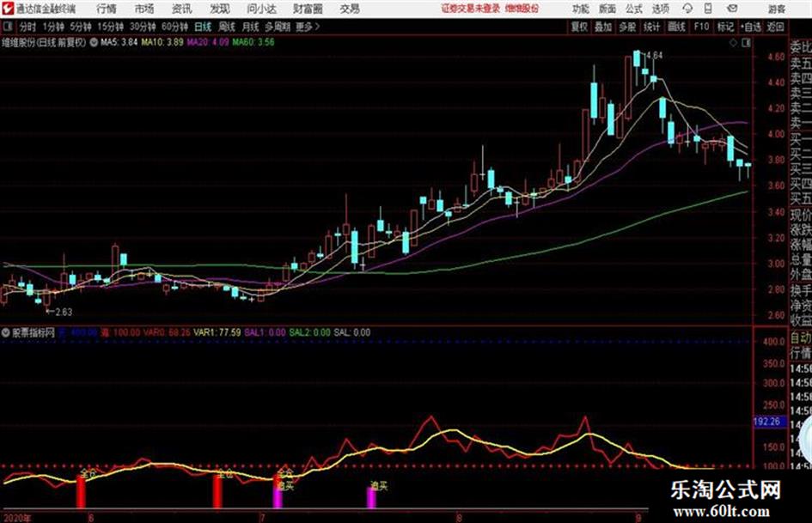Click the 统计 toolbar button

tap(652, 27)
